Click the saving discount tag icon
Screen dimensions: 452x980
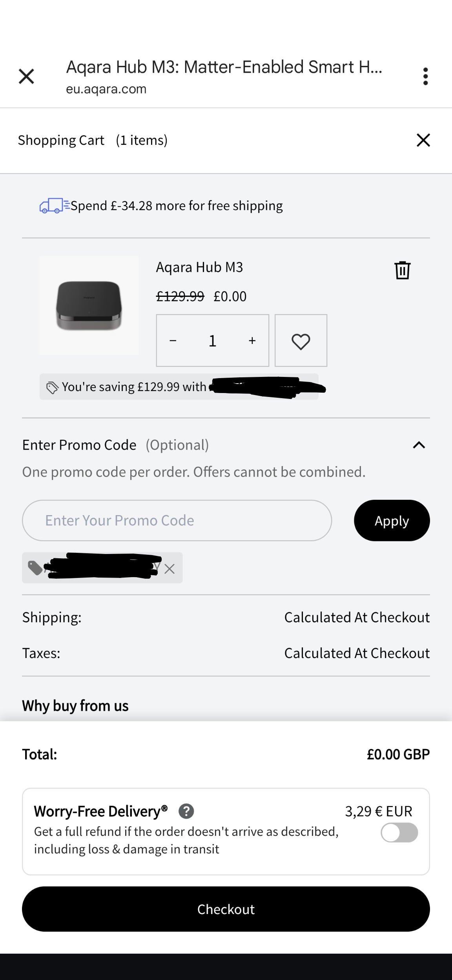pos(53,388)
